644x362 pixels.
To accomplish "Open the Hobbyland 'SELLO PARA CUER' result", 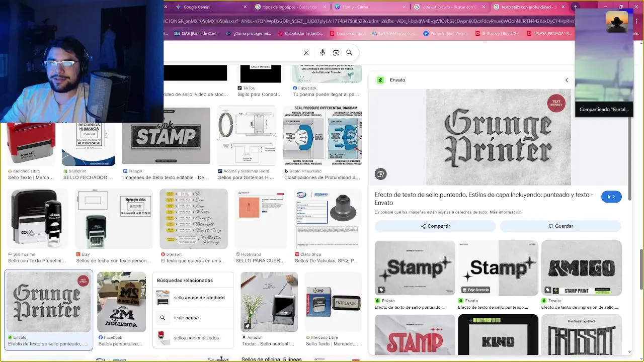I will point(260,219).
